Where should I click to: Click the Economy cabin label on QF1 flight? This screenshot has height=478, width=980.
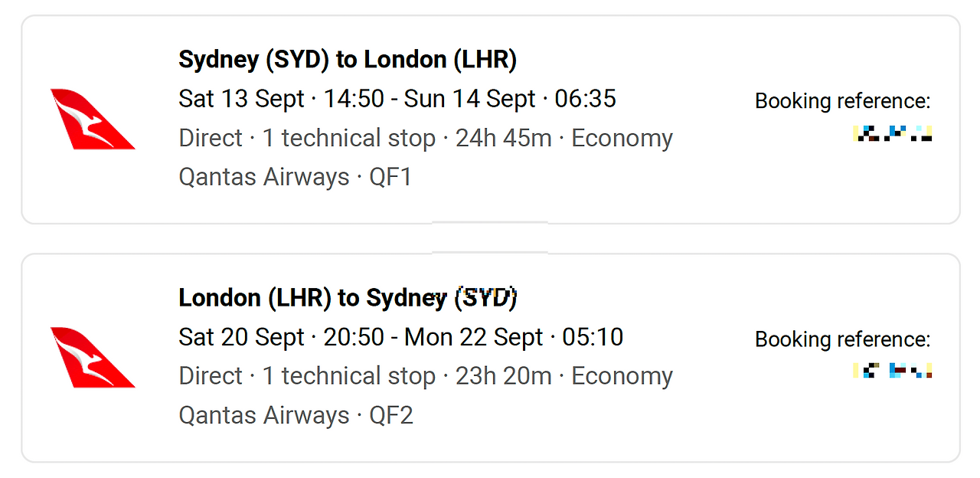click(622, 139)
